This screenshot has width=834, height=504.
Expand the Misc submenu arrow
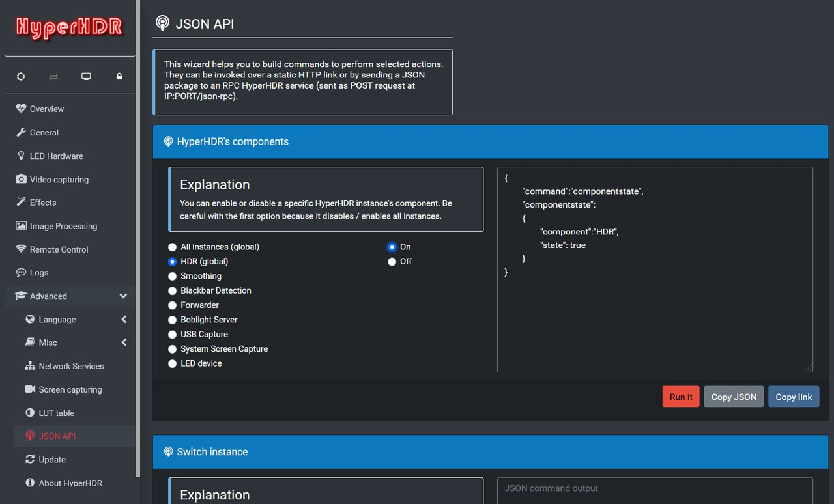click(124, 343)
